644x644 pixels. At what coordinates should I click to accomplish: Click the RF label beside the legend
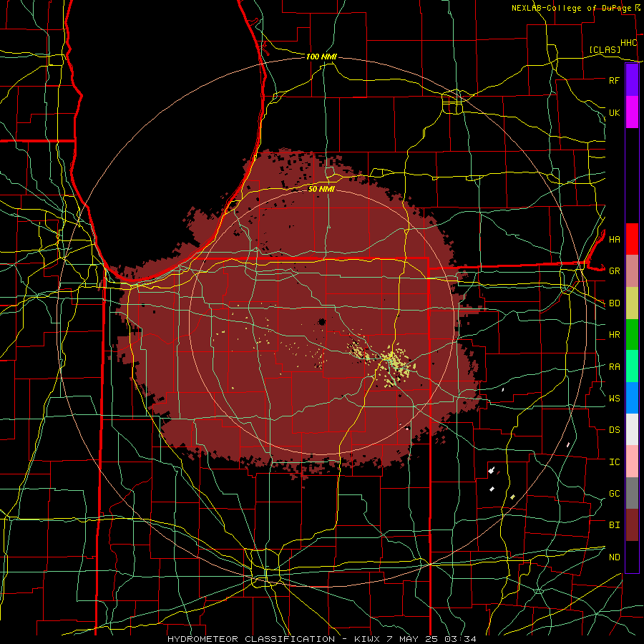tap(614, 80)
